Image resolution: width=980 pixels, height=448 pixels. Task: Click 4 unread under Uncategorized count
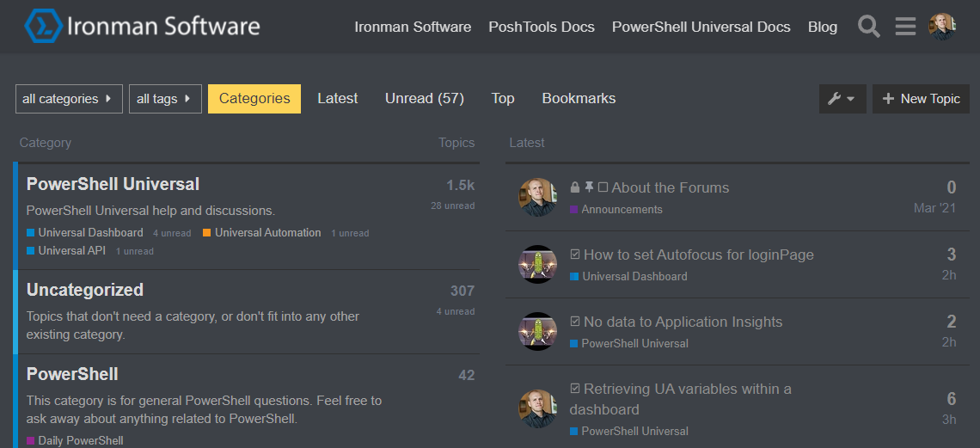456,311
